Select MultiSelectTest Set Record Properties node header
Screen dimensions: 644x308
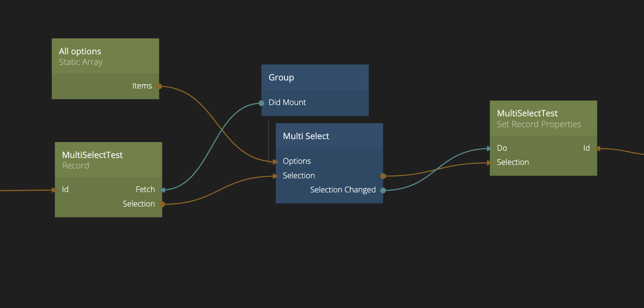[543, 118]
